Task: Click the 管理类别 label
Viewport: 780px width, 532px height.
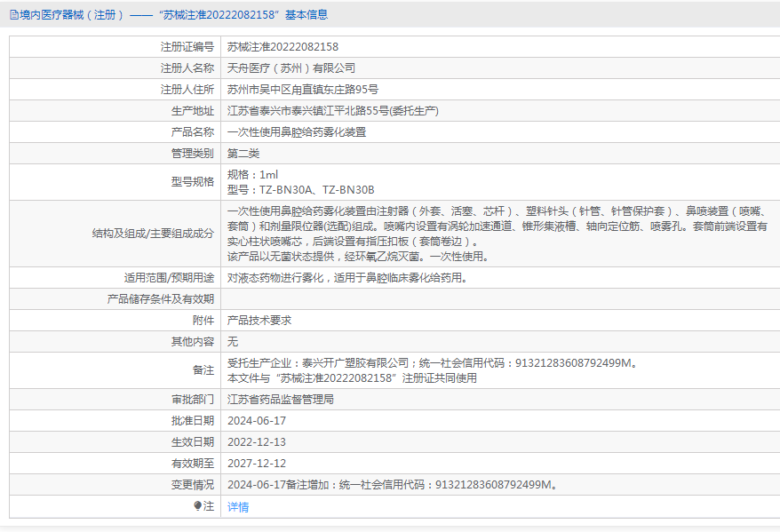Action: 193,154
